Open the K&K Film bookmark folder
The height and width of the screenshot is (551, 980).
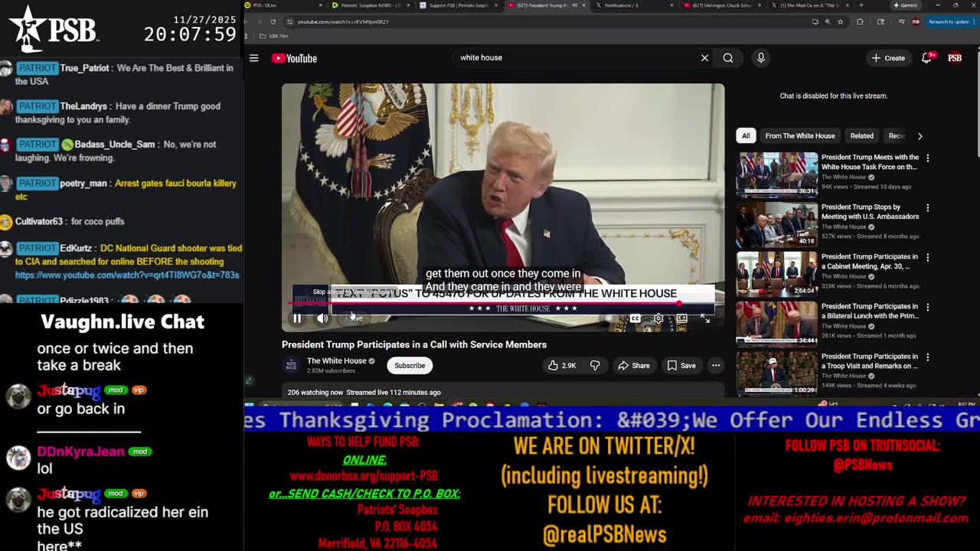tap(274, 36)
